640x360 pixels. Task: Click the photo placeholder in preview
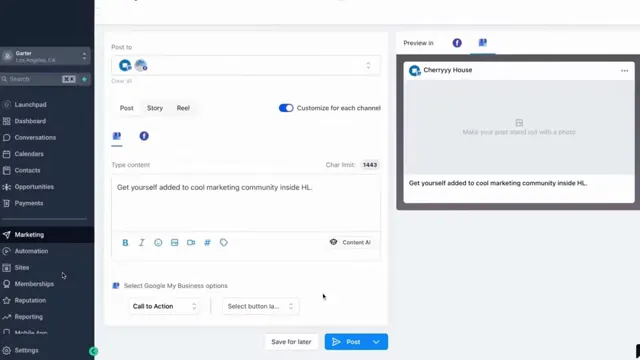(x=519, y=127)
